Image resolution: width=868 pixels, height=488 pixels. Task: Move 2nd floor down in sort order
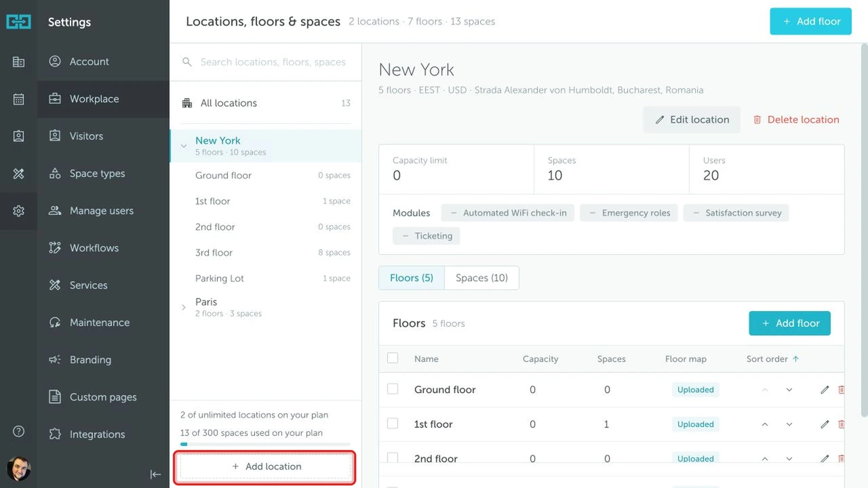tap(789, 459)
